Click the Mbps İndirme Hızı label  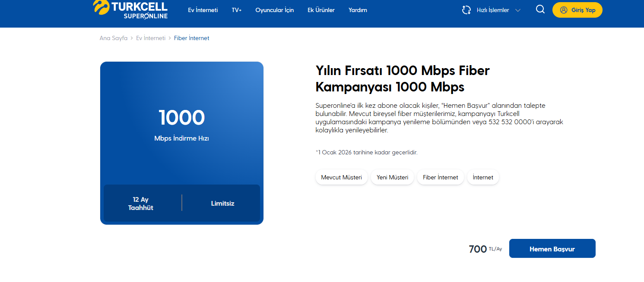182,138
